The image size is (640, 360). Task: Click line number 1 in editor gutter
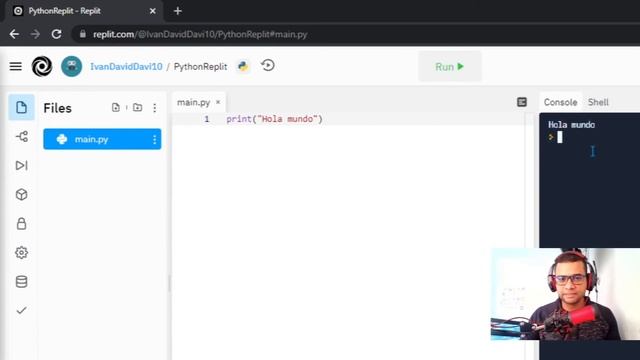pos(207,119)
